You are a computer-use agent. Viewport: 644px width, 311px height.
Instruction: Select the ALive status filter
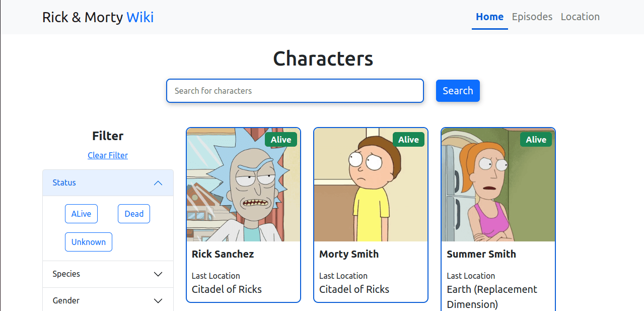point(81,214)
